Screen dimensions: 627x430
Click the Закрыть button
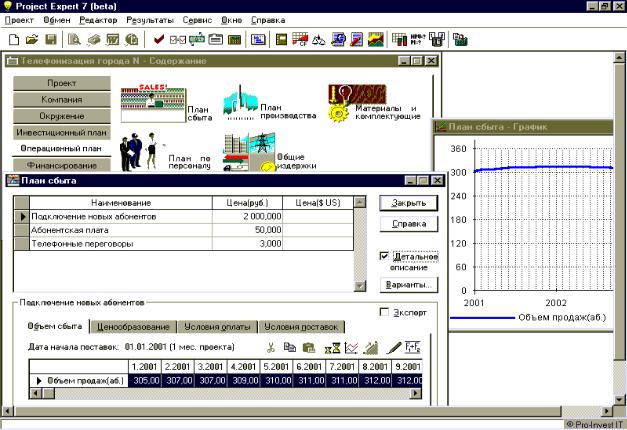[408, 203]
